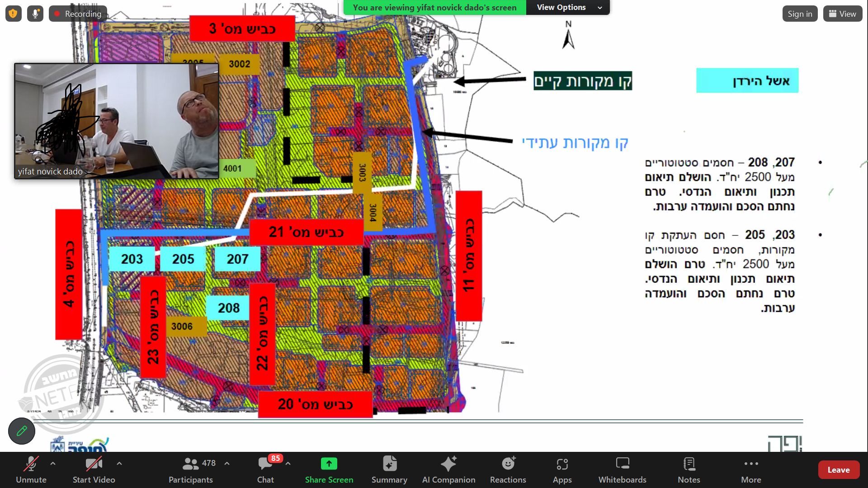Viewport: 868px width, 488px height.
Task: Start the video camera
Action: pyautogui.click(x=94, y=469)
